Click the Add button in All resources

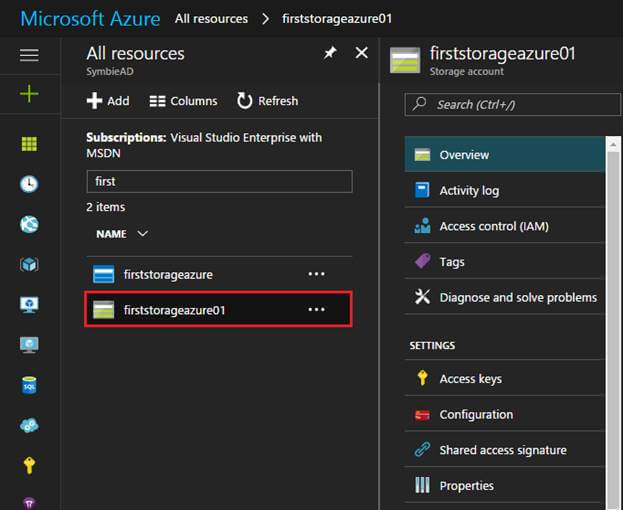(x=108, y=101)
